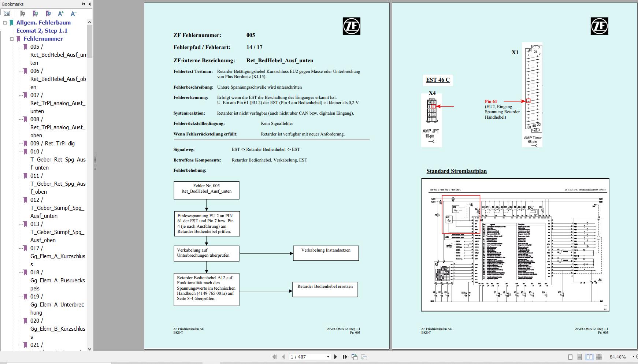Increase bookmark font size with A+
This screenshot has height=364, width=638.
(61, 14)
